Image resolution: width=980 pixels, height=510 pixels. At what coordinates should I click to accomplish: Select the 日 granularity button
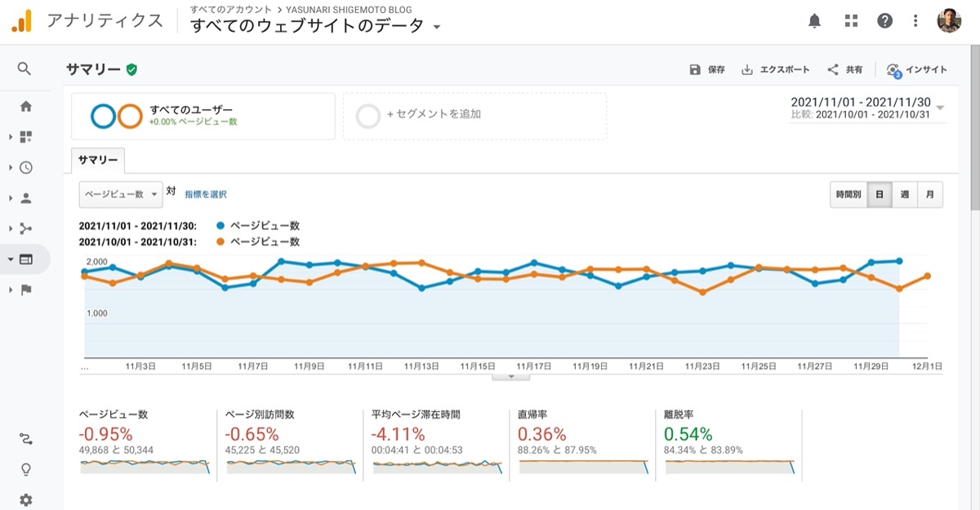click(x=880, y=195)
